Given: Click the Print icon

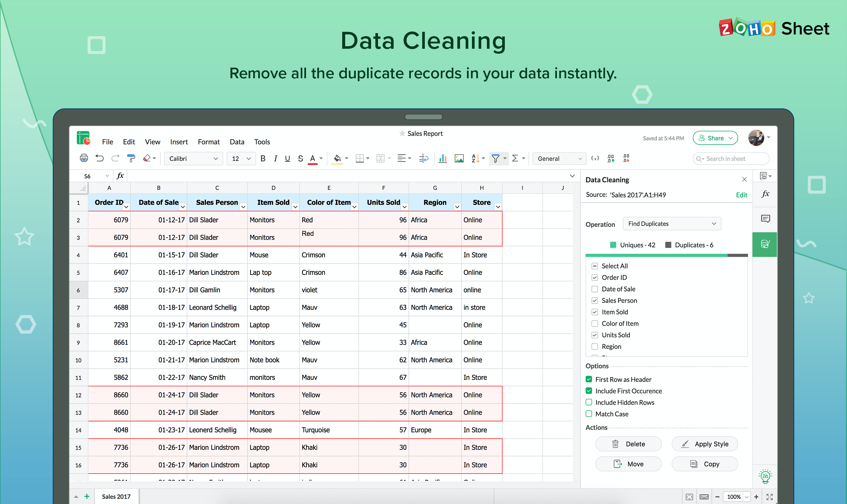Looking at the screenshot, I should coord(84,158).
